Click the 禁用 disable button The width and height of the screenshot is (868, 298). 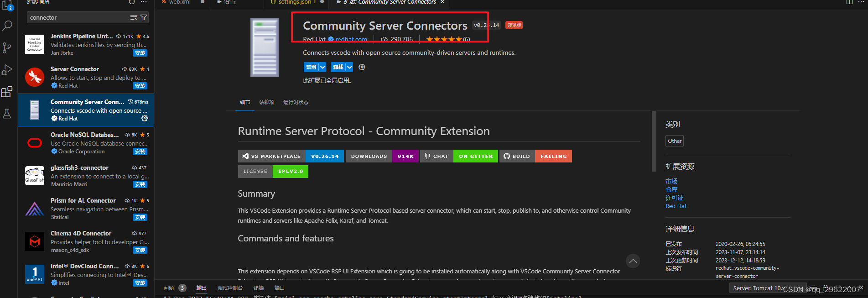311,67
